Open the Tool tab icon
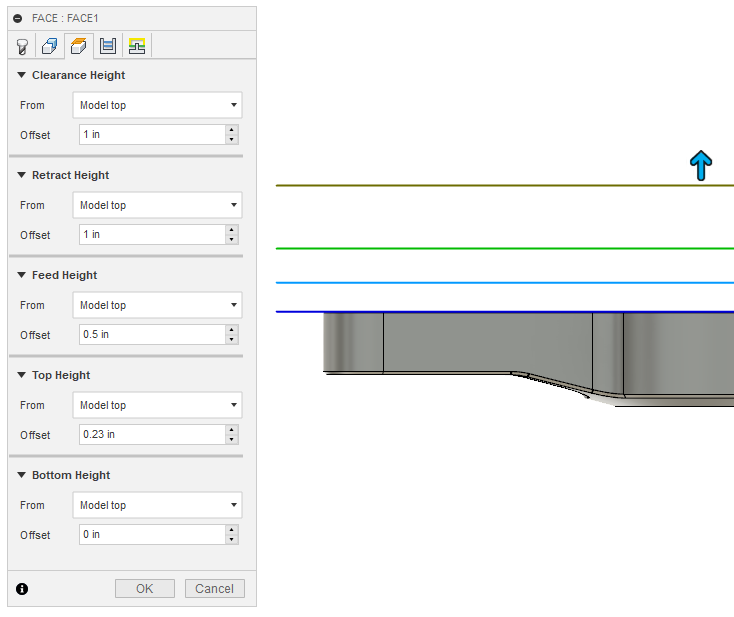This screenshot has width=734, height=617. [22, 46]
